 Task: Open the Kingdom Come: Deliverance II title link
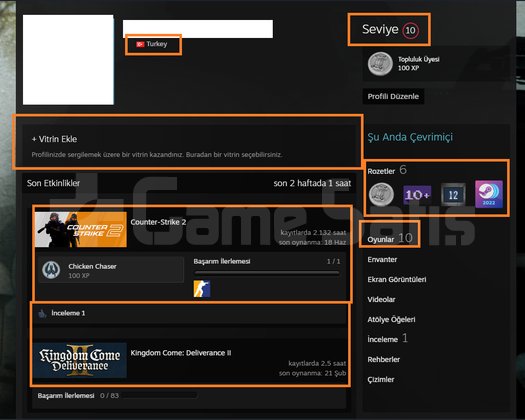point(181,353)
